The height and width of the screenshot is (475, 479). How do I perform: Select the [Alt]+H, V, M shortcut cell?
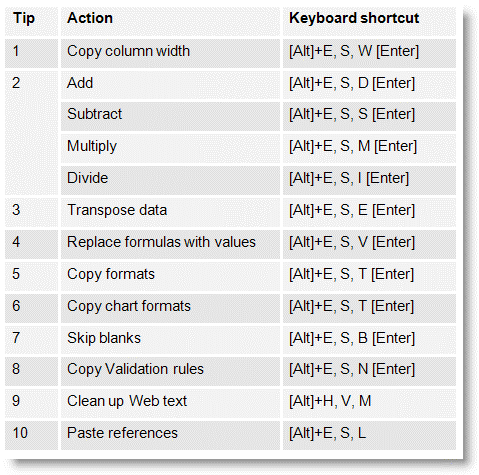coord(369,403)
